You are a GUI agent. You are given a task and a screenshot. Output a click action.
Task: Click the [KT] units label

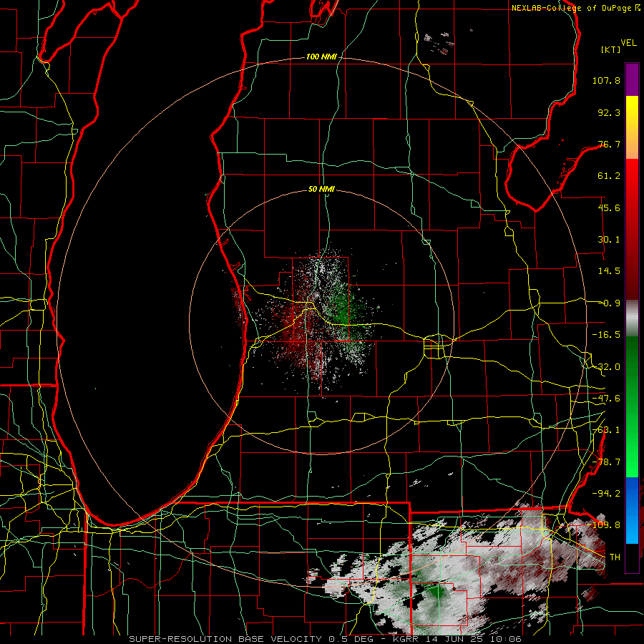click(611, 49)
